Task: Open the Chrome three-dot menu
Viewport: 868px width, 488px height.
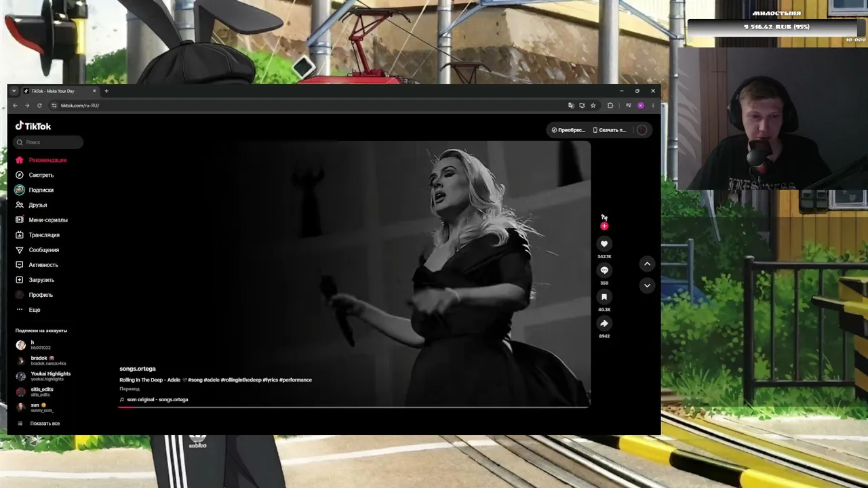Action: [653, 106]
